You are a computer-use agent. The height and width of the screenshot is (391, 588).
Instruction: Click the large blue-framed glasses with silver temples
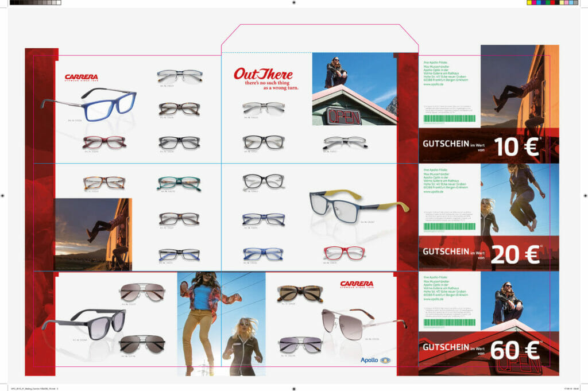pyautogui.click(x=89, y=104)
